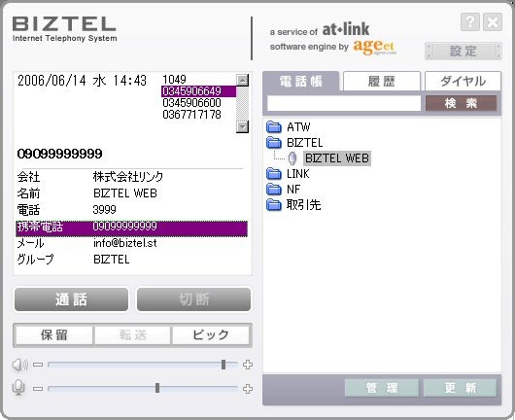
Task: Select the BIZTEL group label in phonebook
Action: click(304, 143)
